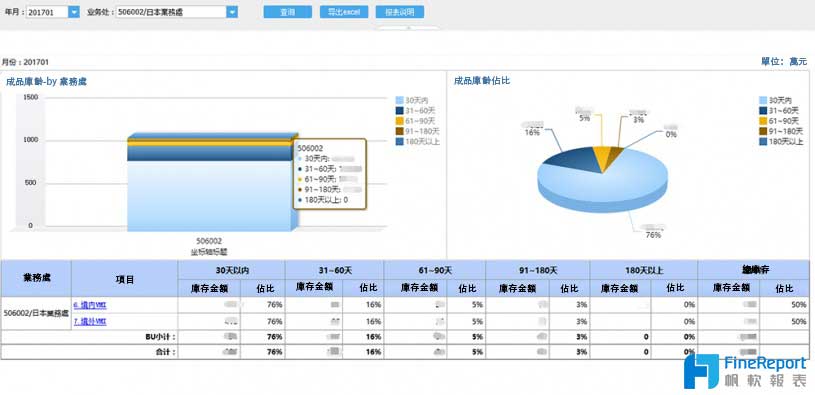Viewport: 815px width, 395px height.
Task: Click the 506002/日本業務處 table cell
Action: click(x=36, y=313)
